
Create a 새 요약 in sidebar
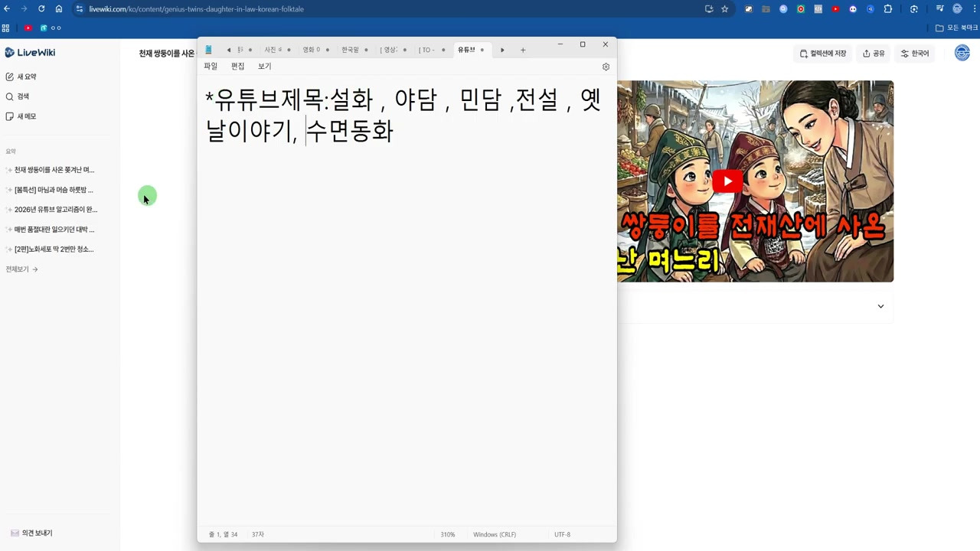(x=21, y=77)
